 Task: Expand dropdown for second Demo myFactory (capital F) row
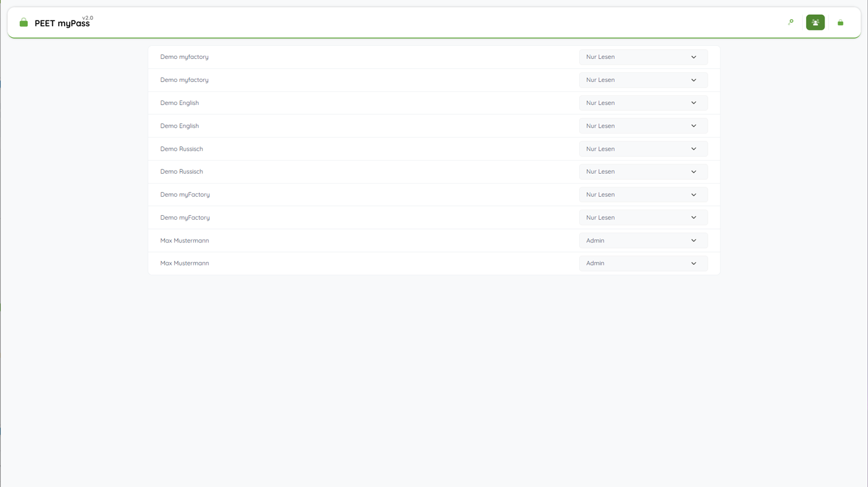pos(643,218)
